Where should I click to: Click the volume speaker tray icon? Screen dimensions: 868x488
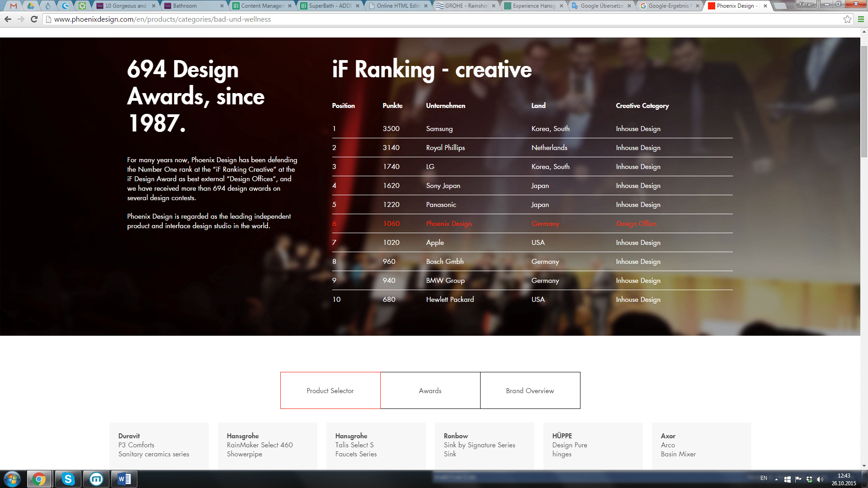[x=820, y=479]
